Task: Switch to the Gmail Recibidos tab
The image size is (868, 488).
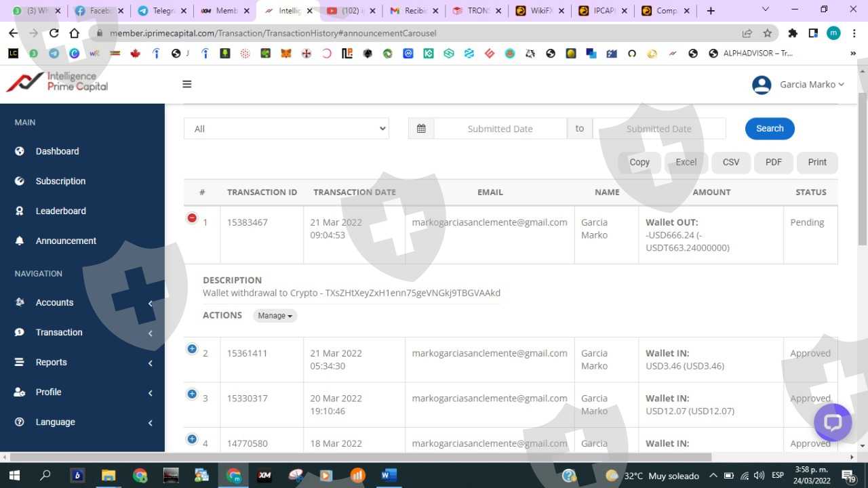Action: [x=414, y=11]
